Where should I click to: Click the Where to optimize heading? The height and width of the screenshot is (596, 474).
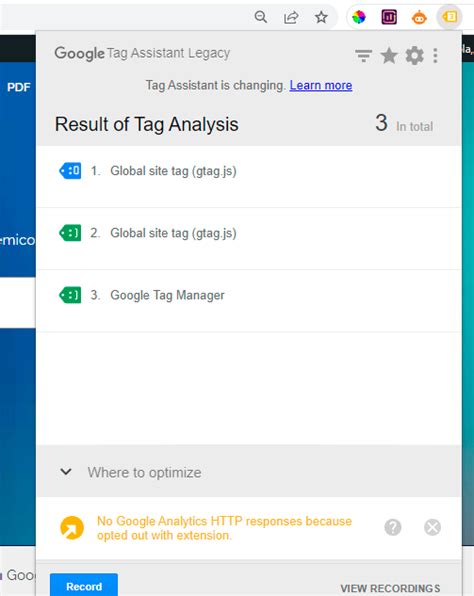(x=144, y=472)
